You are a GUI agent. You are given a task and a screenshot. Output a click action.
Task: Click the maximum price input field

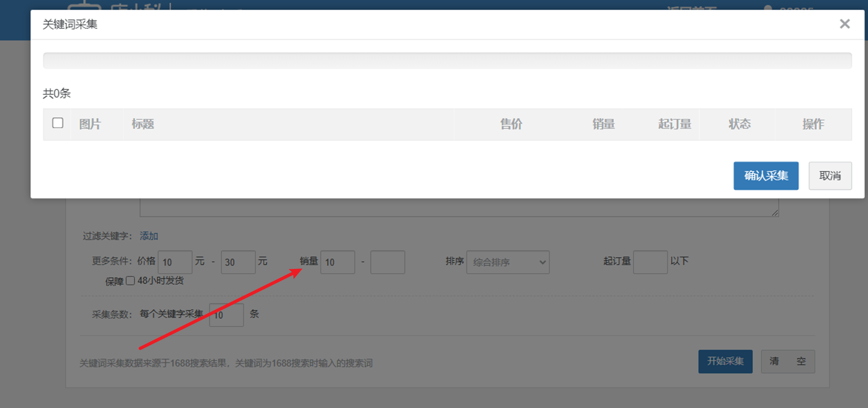[x=238, y=262]
